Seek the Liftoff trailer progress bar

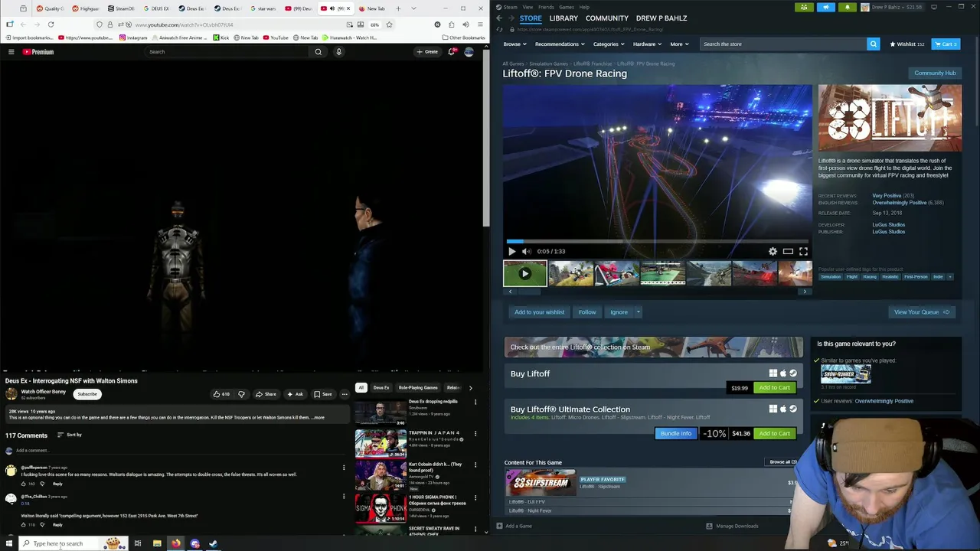pos(657,240)
